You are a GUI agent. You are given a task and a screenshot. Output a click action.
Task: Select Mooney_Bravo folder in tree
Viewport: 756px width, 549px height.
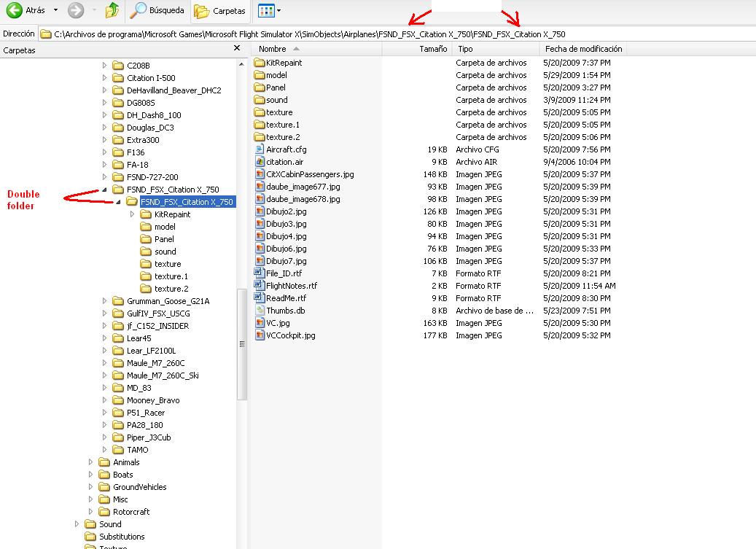point(153,400)
